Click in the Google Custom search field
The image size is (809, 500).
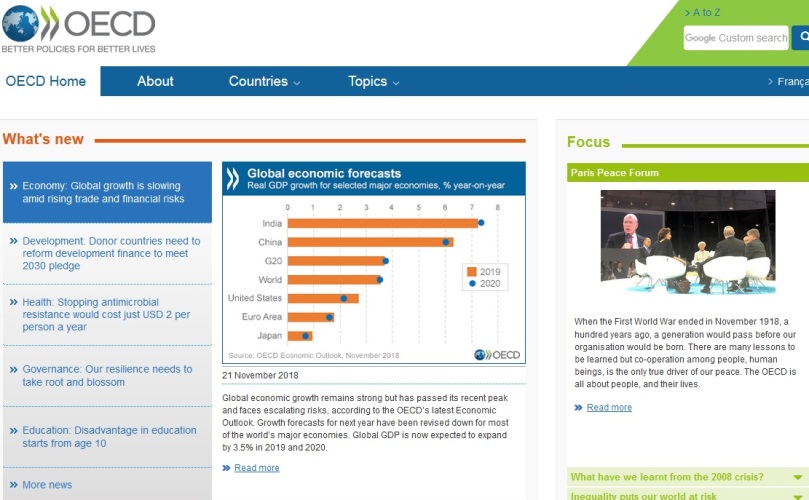click(736, 38)
